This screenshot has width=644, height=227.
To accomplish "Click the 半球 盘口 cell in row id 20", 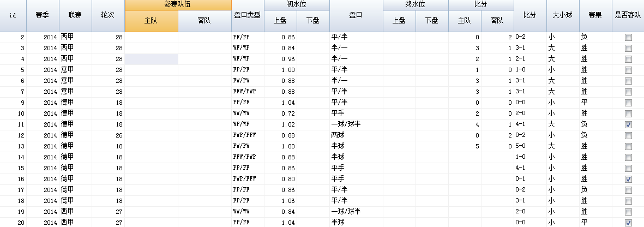I will pos(356,223).
